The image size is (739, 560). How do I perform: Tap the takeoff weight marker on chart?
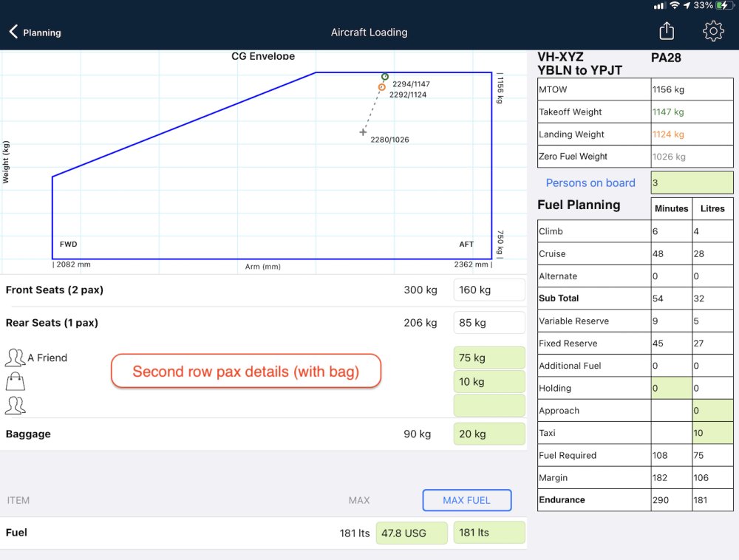(385, 76)
